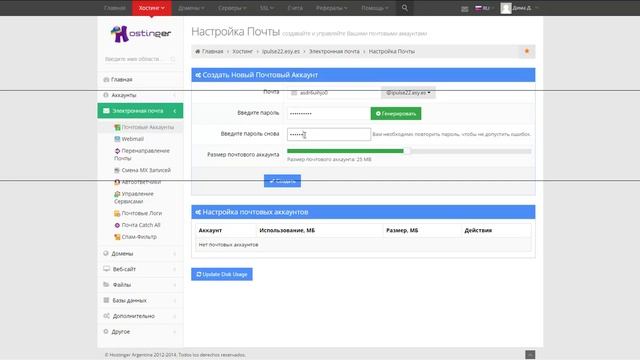Screen dimensions: 640x360
Task: Open the Серверы top menu
Action: pos(232,8)
